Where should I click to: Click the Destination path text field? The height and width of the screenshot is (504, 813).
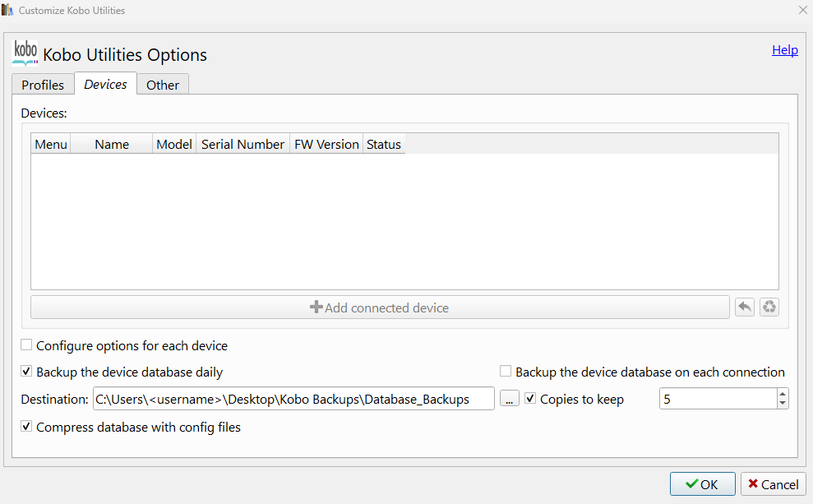[x=293, y=399]
